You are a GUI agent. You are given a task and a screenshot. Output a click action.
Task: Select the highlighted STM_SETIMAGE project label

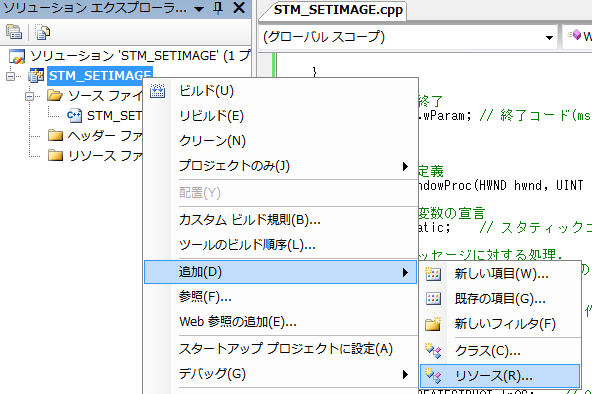(x=100, y=75)
